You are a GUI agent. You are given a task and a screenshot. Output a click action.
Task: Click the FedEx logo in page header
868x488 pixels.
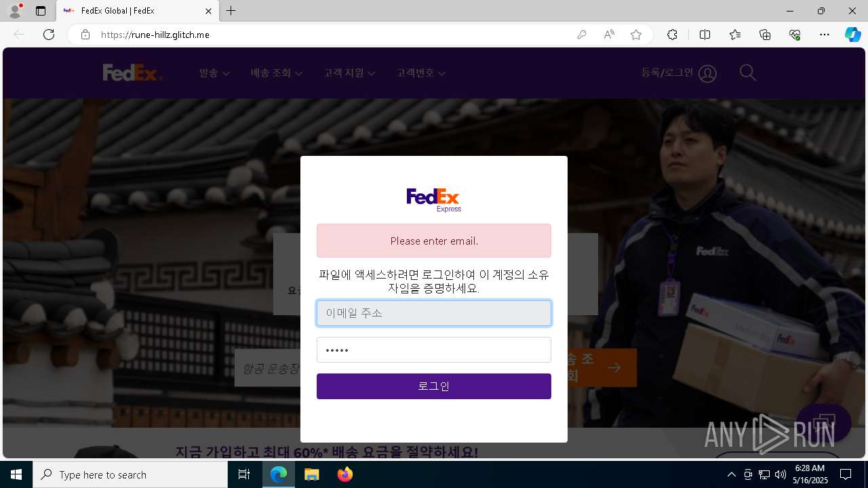tap(133, 73)
